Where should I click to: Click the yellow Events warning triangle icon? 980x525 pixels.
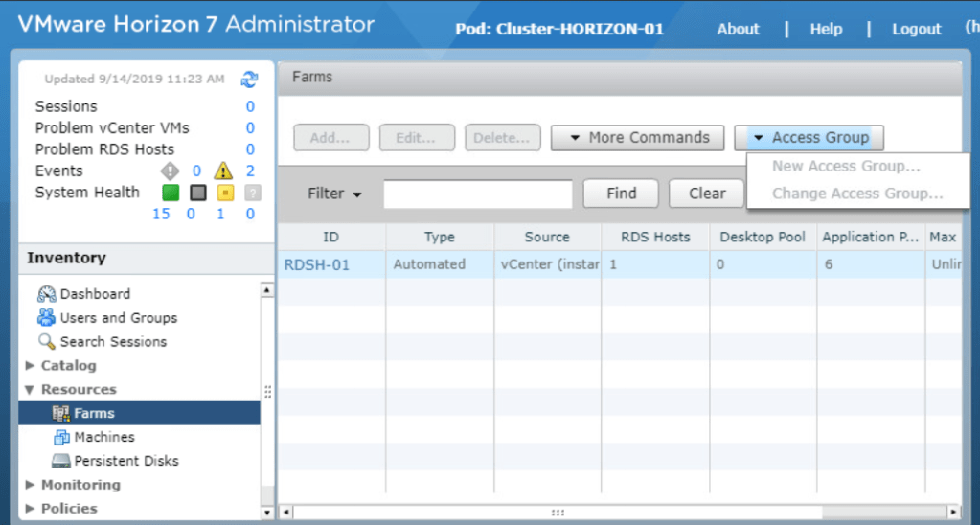(x=223, y=171)
